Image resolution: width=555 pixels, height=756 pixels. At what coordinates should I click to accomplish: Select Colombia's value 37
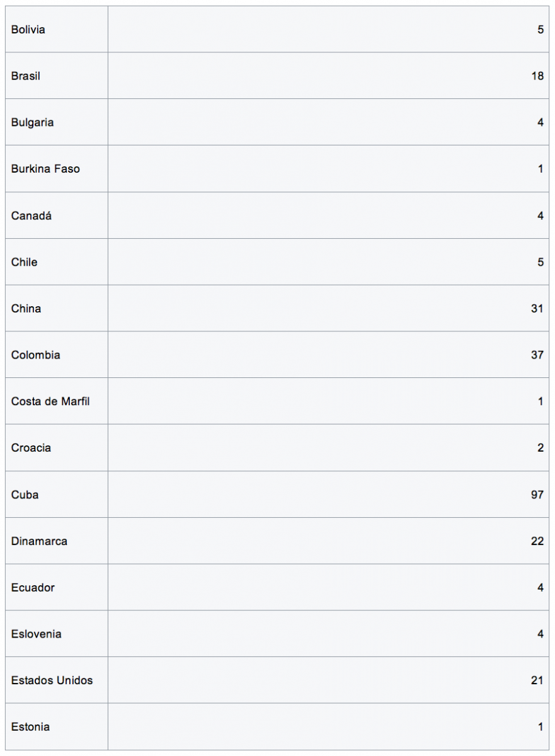tap(537, 355)
